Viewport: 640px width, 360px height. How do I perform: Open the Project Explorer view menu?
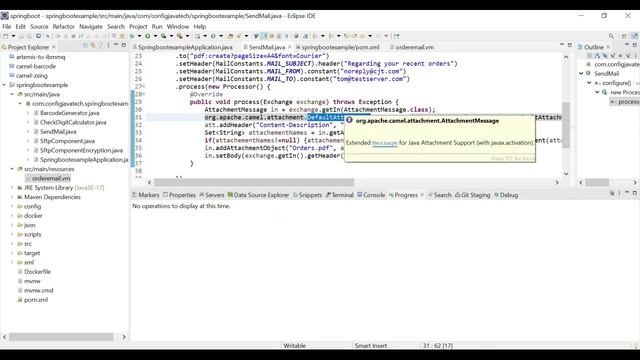tap(108, 45)
